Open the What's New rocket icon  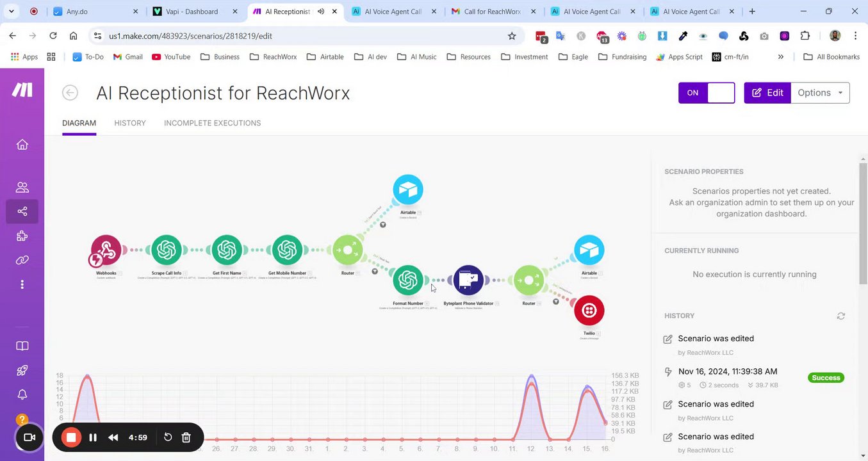22,371
